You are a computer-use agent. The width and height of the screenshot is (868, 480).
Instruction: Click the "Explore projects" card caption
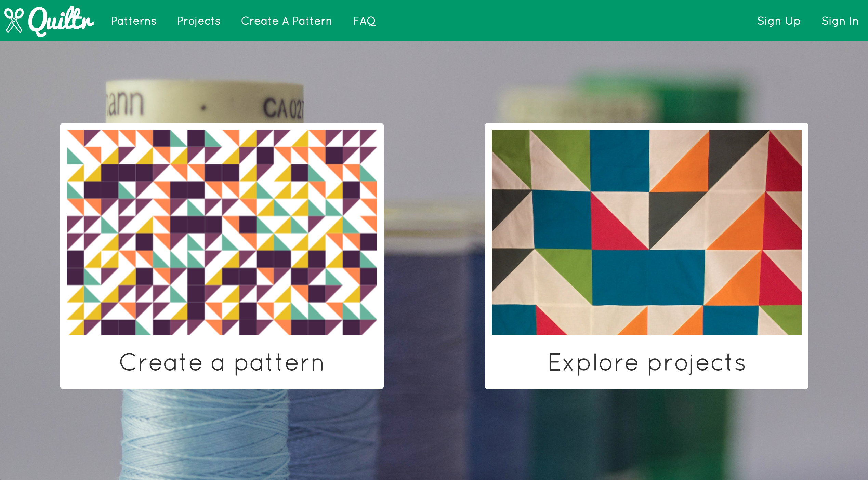coord(647,362)
